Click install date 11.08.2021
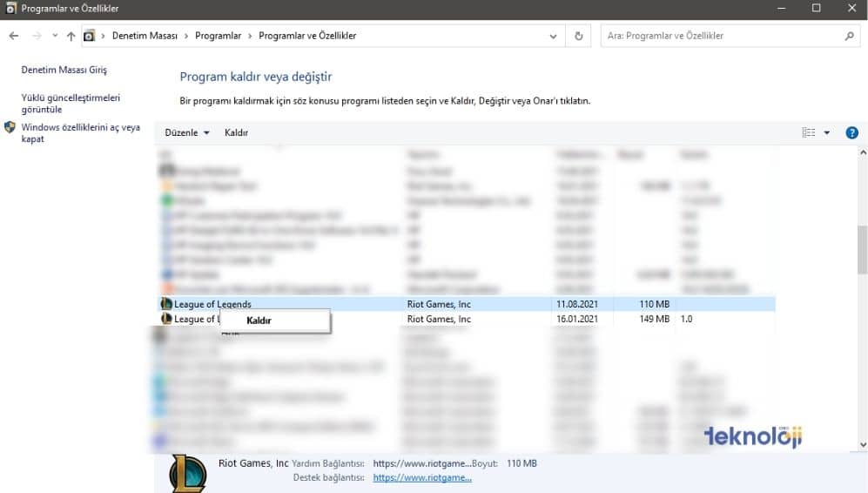Image resolution: width=868 pixels, height=493 pixels. click(577, 304)
